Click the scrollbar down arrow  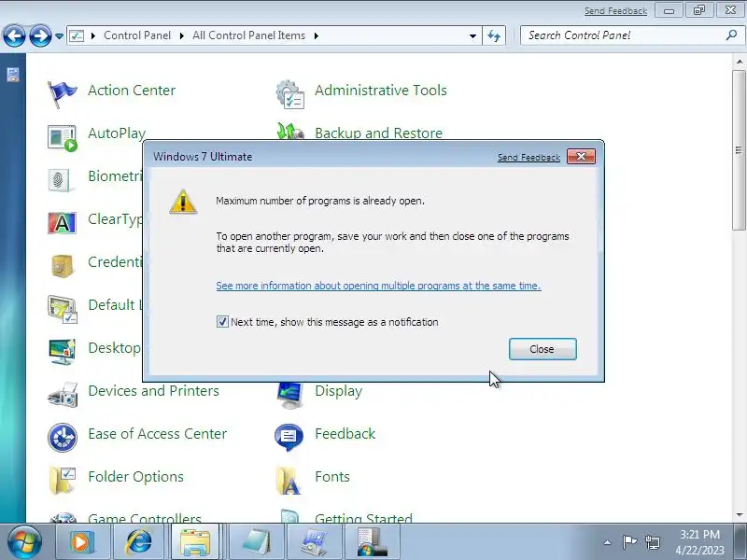(x=739, y=515)
